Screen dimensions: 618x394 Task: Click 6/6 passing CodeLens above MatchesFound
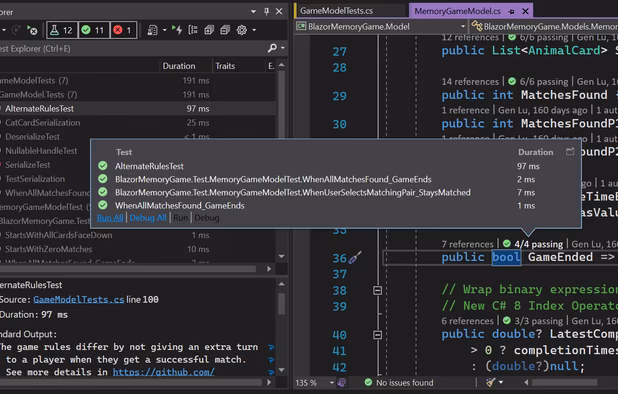point(538,82)
